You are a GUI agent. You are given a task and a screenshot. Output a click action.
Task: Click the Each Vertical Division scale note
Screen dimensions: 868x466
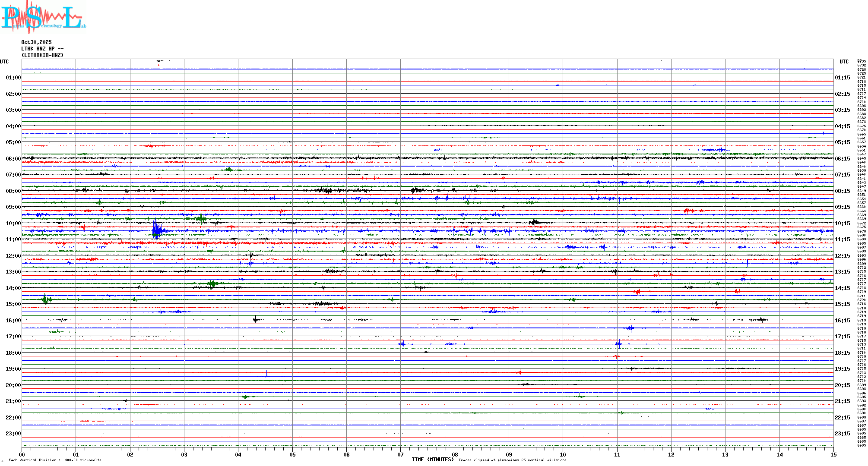click(55, 460)
